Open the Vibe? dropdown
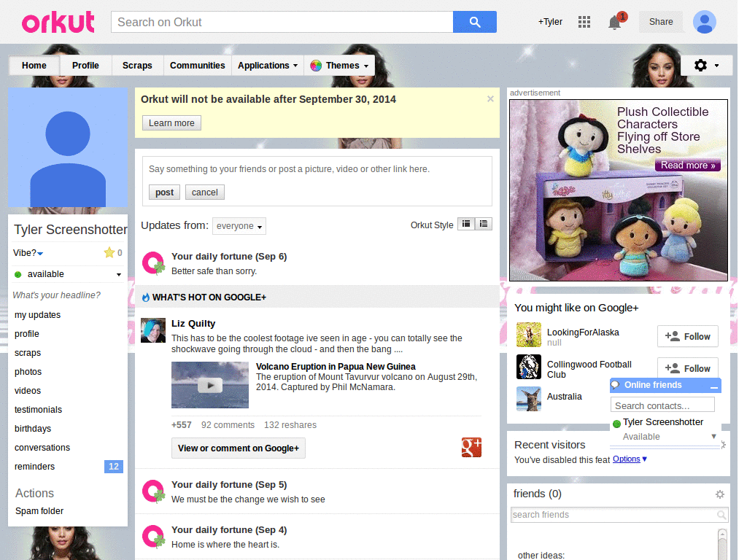Image resolution: width=747 pixels, height=560 pixels. tap(28, 253)
